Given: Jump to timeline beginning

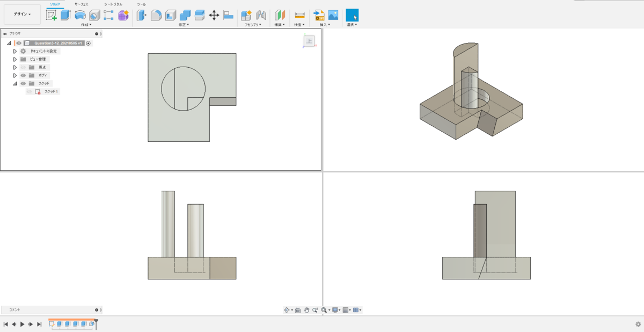Looking at the screenshot, I should point(5,324).
